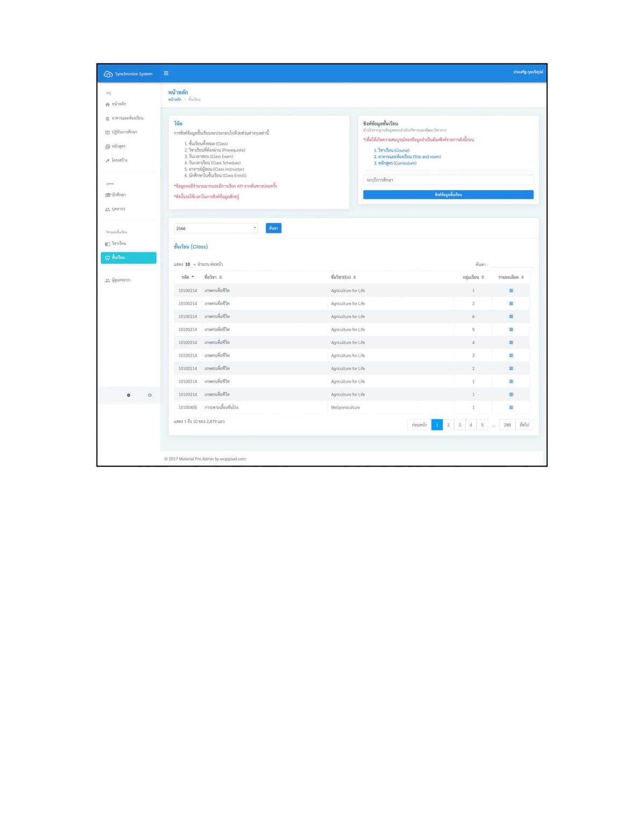Open details icon for Agriculture group 5 row
This screenshot has height=834, width=644.
(511, 330)
